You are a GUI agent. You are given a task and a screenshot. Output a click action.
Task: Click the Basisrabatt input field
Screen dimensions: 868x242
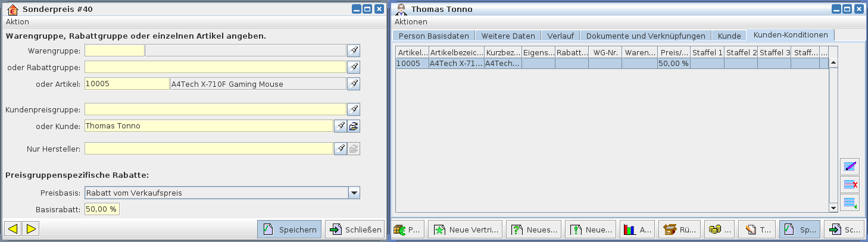pyautogui.click(x=102, y=209)
